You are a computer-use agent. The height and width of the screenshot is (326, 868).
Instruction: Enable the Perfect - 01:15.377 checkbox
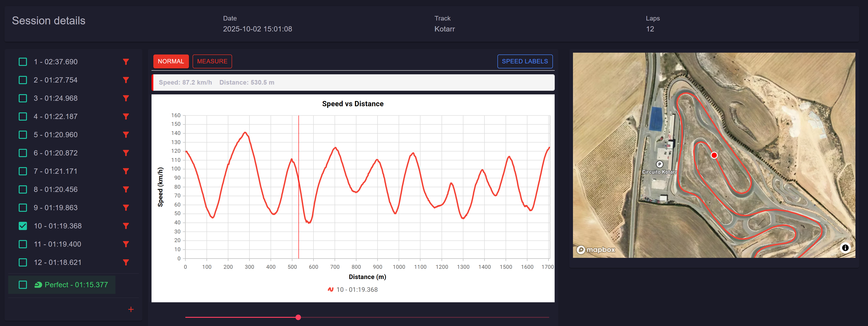coord(23,285)
